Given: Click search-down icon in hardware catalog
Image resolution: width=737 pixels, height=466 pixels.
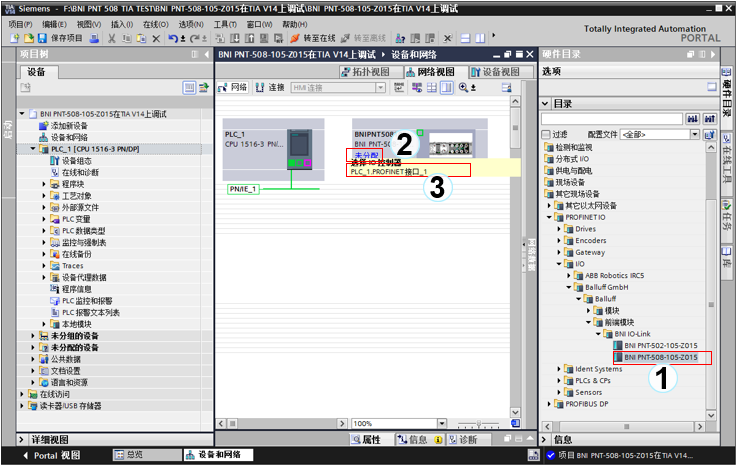Looking at the screenshot, I should coord(691,119).
